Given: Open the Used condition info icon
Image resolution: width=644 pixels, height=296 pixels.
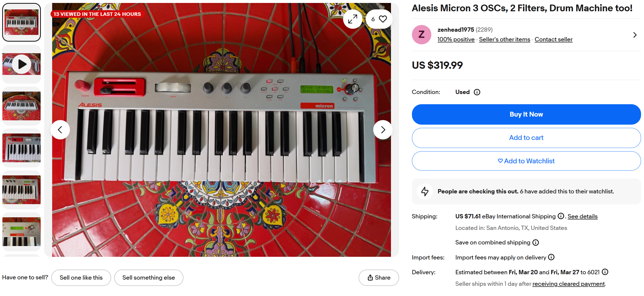Looking at the screenshot, I should 477,92.
